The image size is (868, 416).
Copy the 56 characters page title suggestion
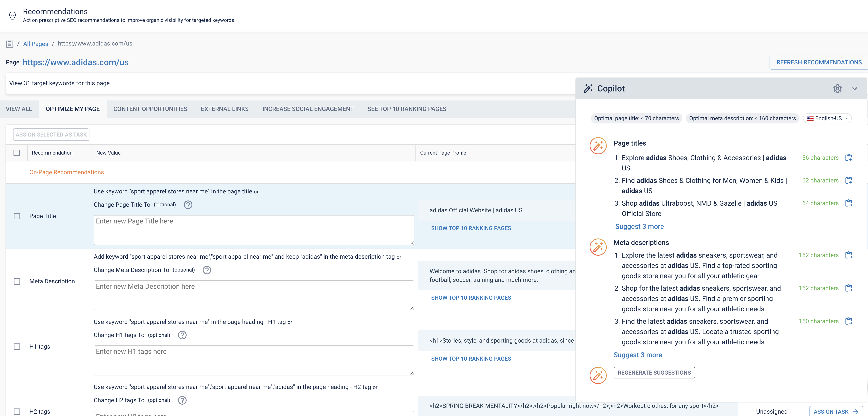[x=849, y=157]
